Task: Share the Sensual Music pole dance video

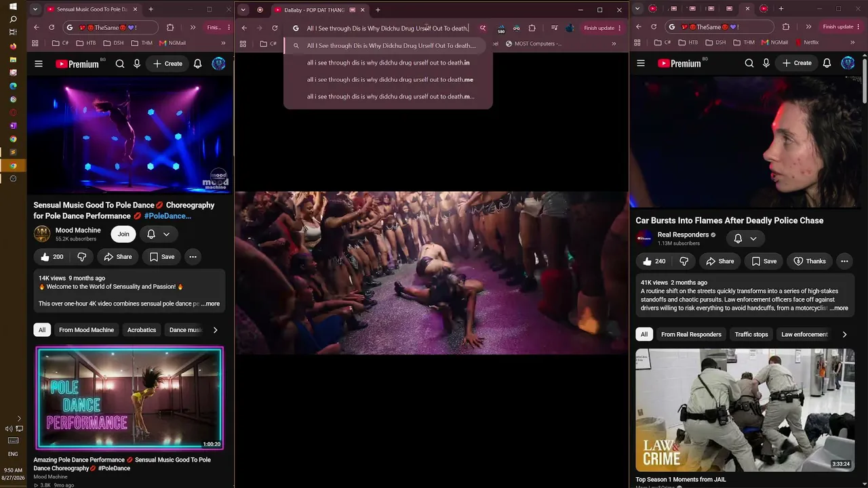Action: (118, 257)
